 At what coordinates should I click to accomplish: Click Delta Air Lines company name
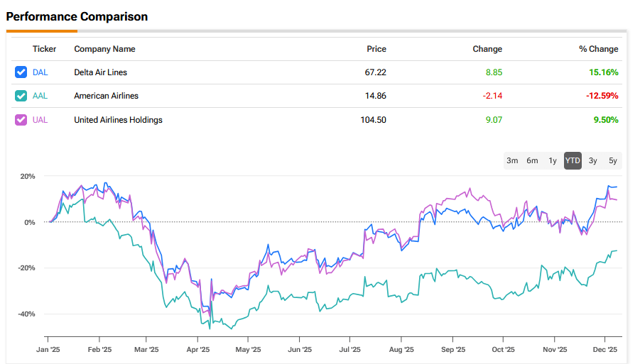[101, 72]
